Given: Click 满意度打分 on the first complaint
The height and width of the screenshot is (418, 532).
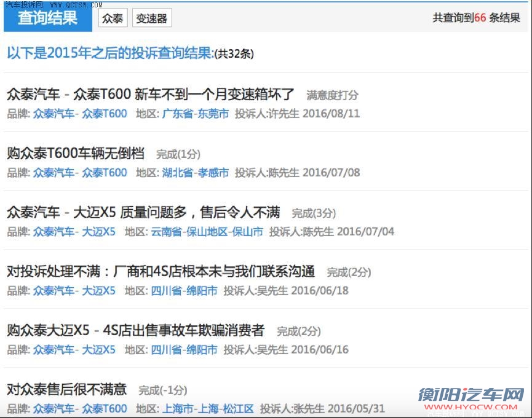Looking at the screenshot, I should [x=332, y=95].
